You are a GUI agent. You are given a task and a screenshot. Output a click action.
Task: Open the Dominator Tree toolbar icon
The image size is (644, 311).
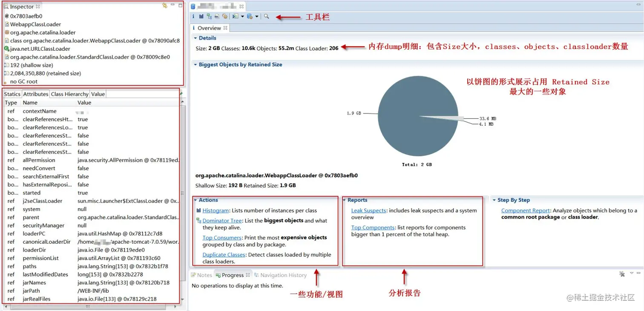(x=209, y=16)
